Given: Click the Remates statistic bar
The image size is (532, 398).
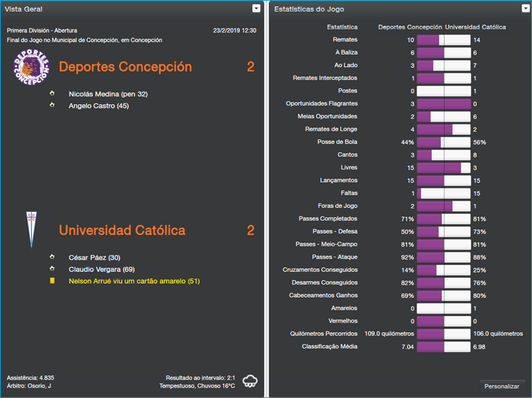Looking at the screenshot, I should click(444, 40).
